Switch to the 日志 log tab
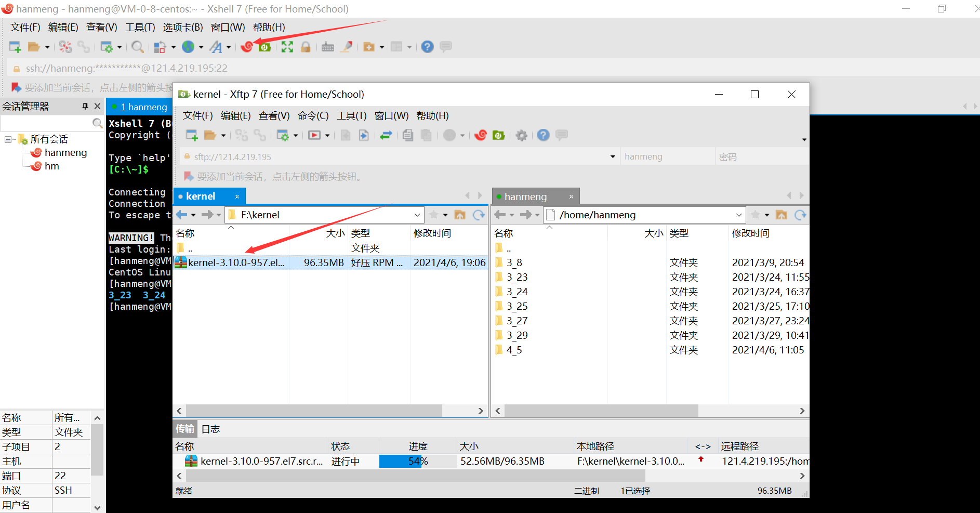The height and width of the screenshot is (513, 980). click(210, 429)
